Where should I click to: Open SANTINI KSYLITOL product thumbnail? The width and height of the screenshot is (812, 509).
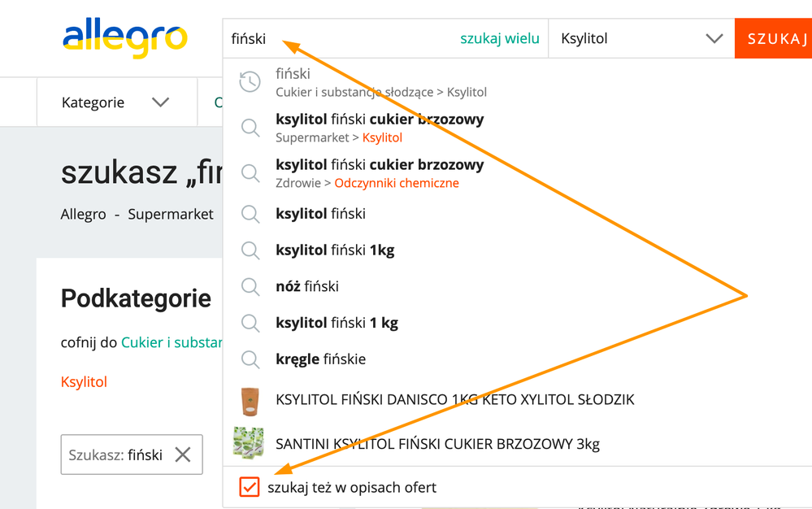(249, 442)
